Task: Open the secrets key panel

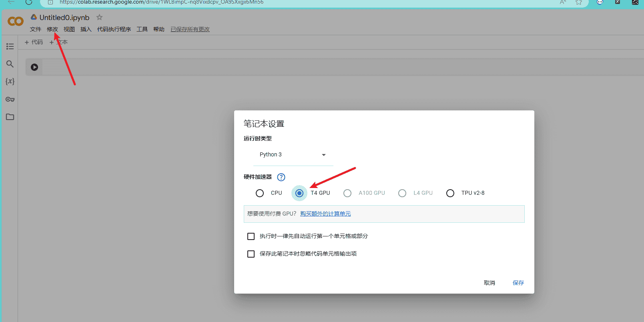Action: [10, 99]
